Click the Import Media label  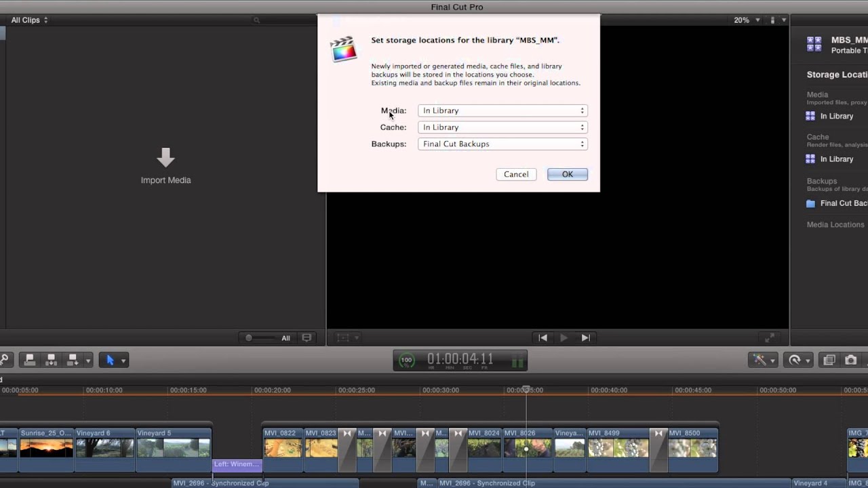165,180
